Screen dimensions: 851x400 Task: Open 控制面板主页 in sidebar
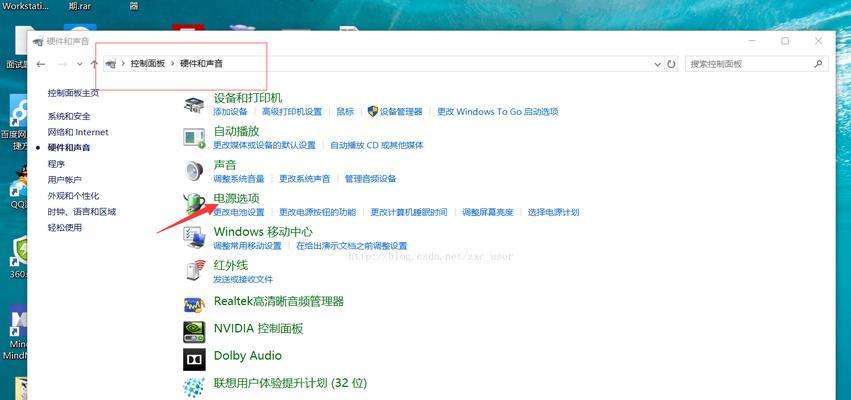pyautogui.click(x=73, y=93)
